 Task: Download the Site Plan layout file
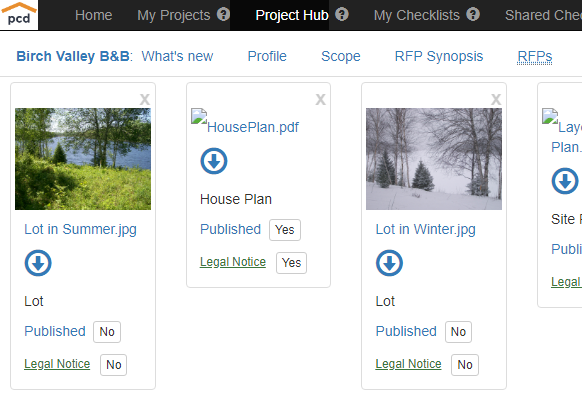point(565,181)
